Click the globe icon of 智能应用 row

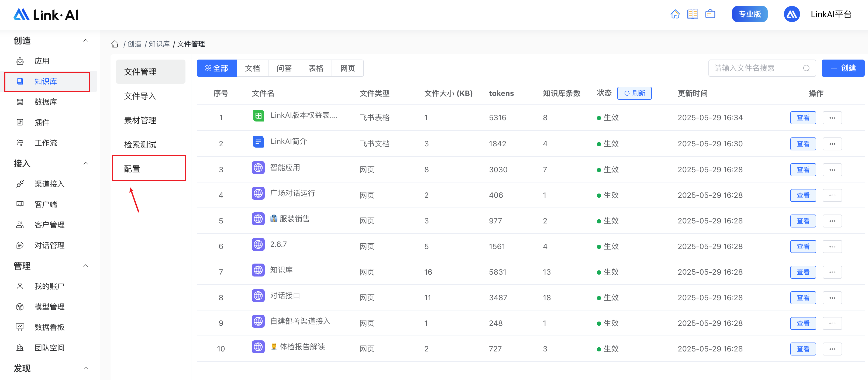(x=258, y=167)
